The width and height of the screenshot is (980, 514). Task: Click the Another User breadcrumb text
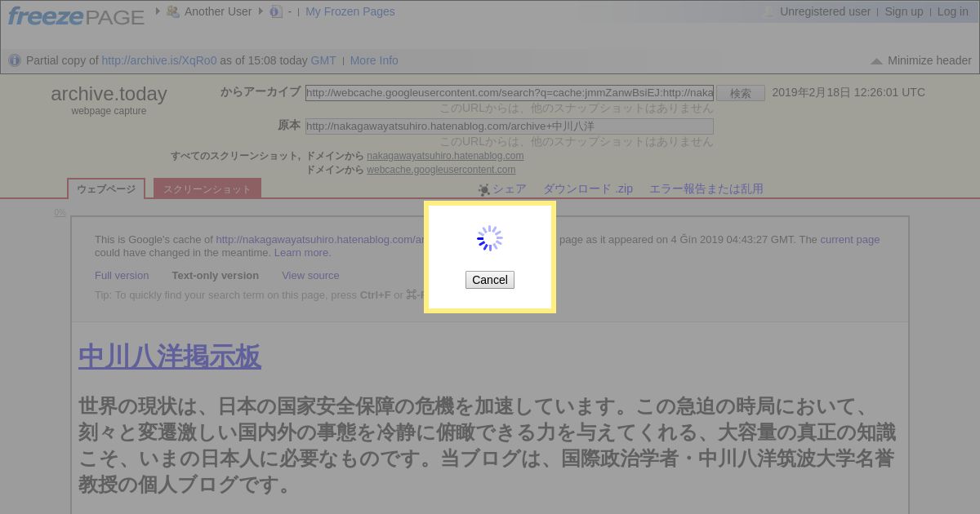(x=218, y=11)
